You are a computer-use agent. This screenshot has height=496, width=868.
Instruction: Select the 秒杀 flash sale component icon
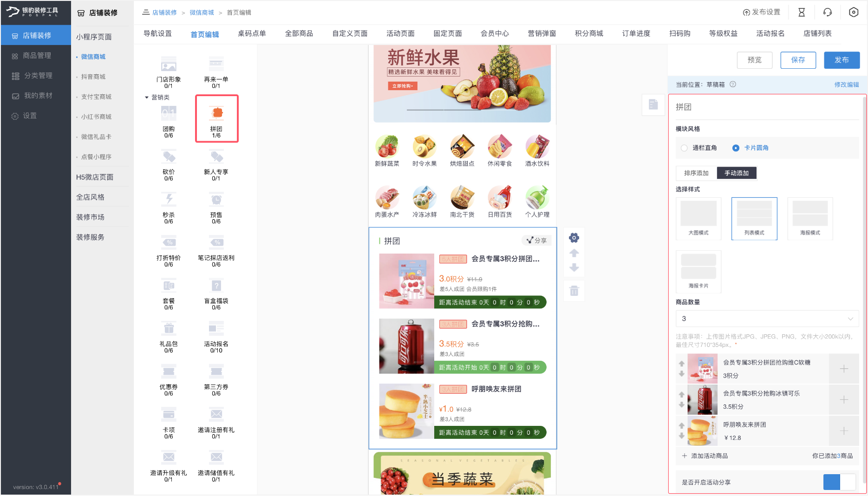pos(169,200)
